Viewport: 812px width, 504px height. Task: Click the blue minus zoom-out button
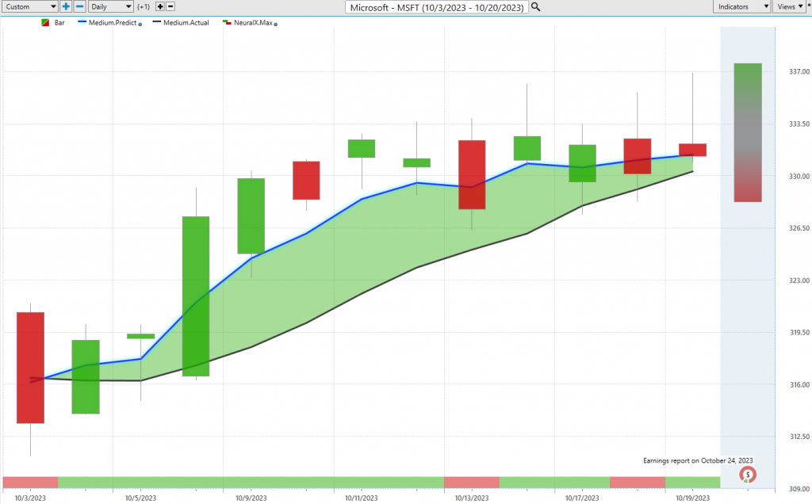80,6
